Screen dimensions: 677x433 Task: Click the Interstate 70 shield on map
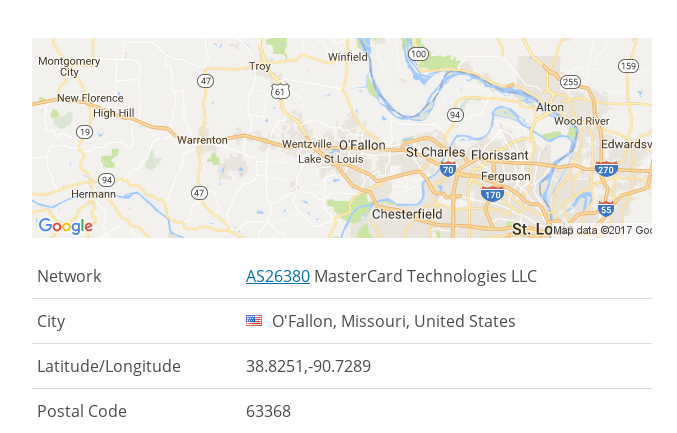448,169
